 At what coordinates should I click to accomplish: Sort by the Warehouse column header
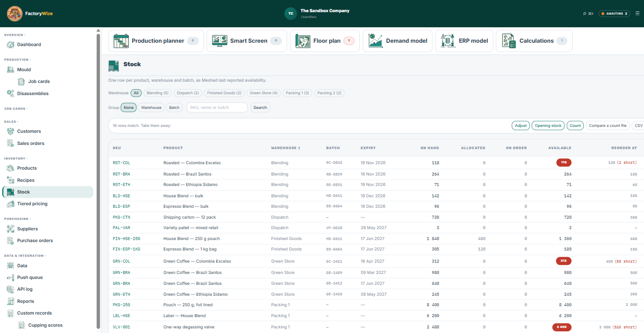tap(286, 148)
